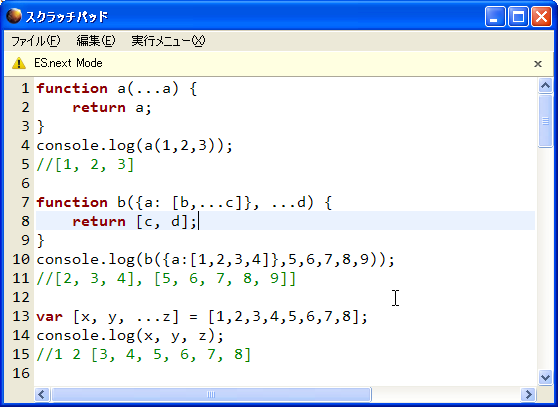Open the 実行メニュー(X) menu
Image resolution: width=558 pixels, height=407 pixels.
(x=168, y=41)
